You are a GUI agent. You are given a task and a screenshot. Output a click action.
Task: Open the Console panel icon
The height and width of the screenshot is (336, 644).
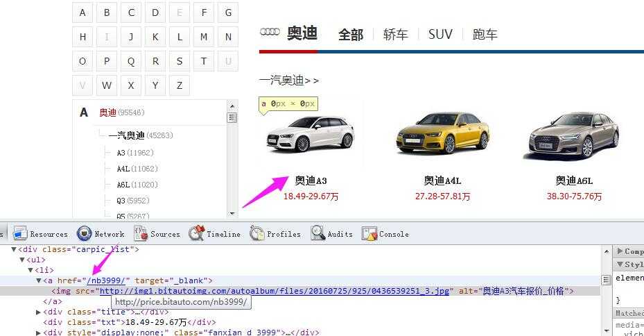(x=369, y=233)
